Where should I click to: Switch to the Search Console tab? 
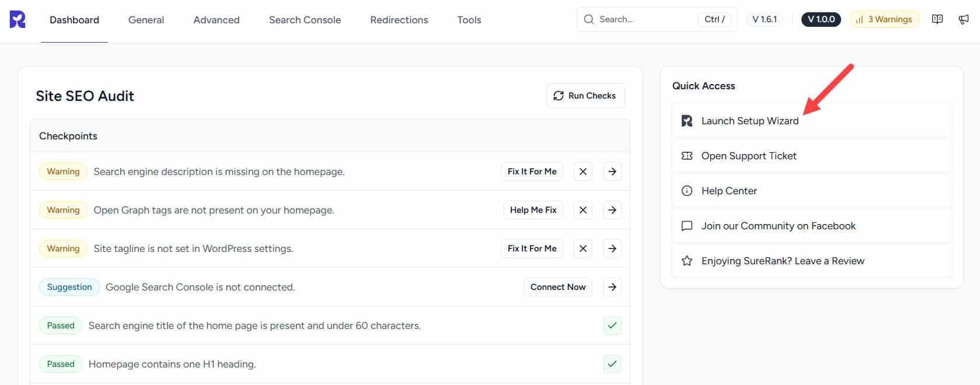point(305,20)
